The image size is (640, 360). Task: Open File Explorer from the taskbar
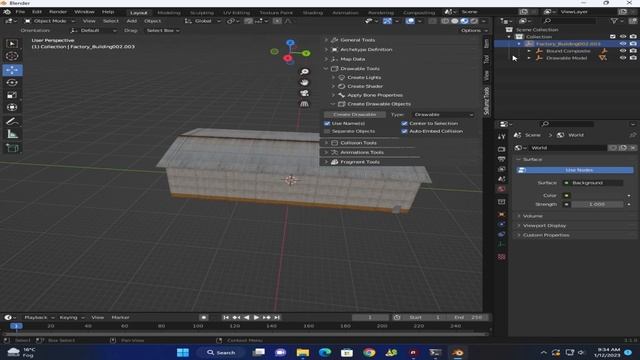[303, 352]
